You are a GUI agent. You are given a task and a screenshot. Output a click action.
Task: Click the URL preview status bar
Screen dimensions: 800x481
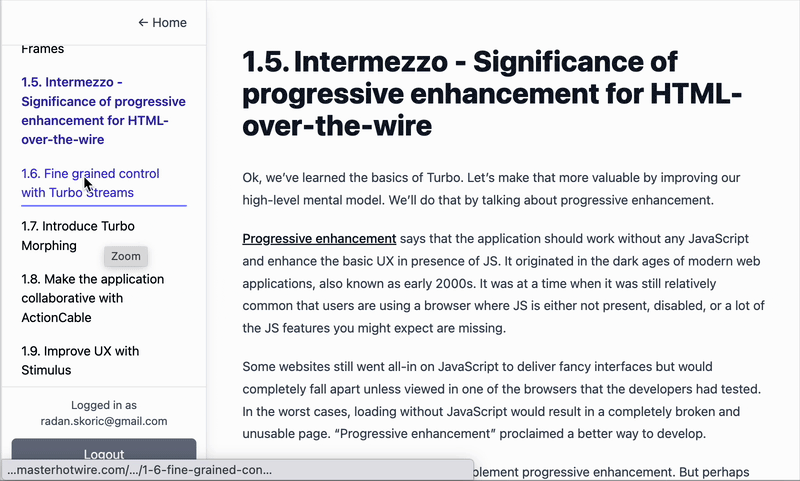click(x=140, y=470)
